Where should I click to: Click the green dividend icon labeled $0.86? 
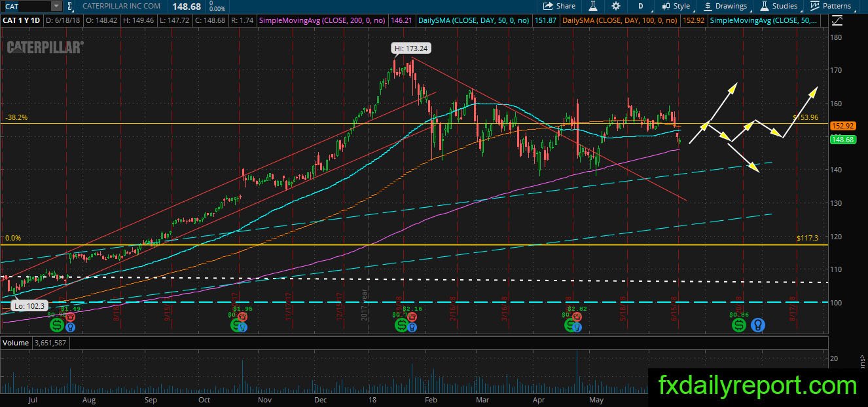tap(738, 324)
